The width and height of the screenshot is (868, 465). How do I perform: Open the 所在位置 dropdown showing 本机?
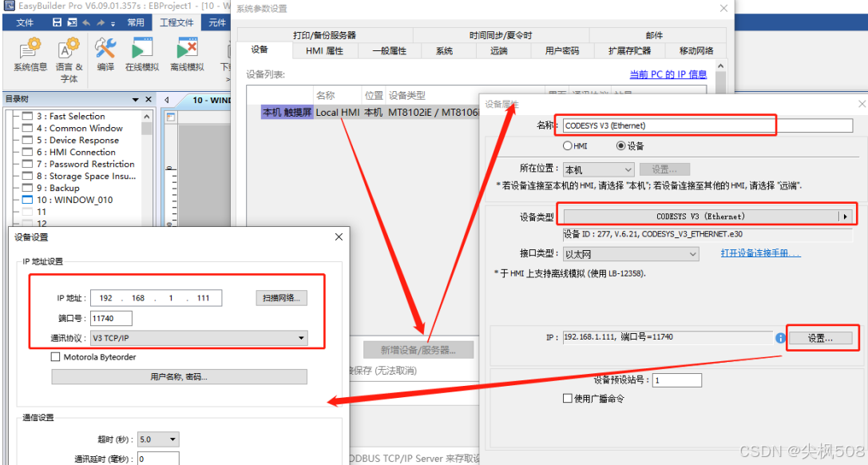598,169
